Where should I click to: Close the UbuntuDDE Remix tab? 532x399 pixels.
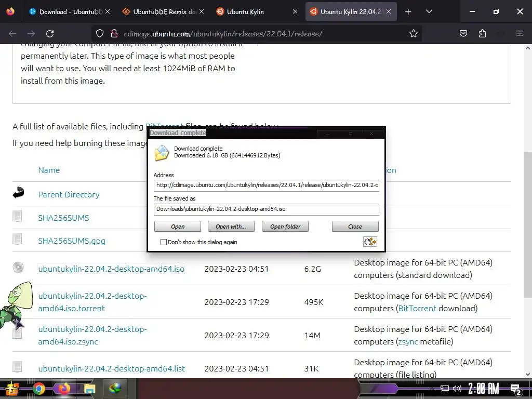point(202,11)
